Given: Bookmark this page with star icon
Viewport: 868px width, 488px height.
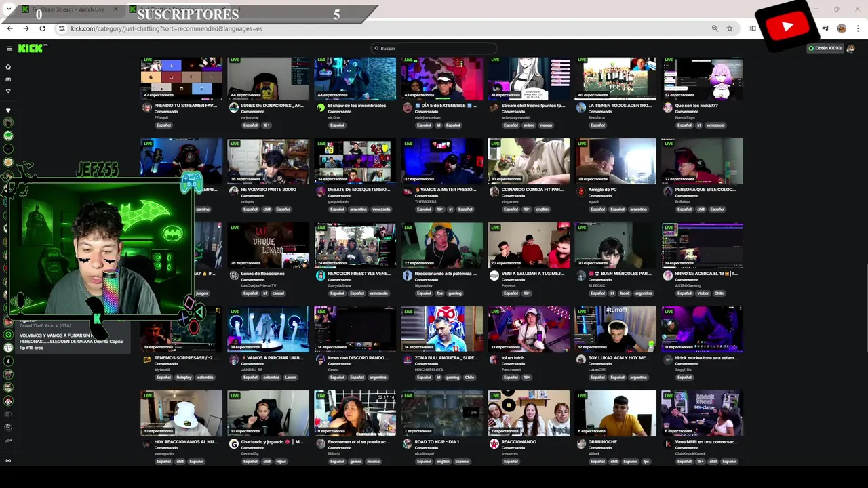Looking at the screenshot, I should tap(730, 28).
